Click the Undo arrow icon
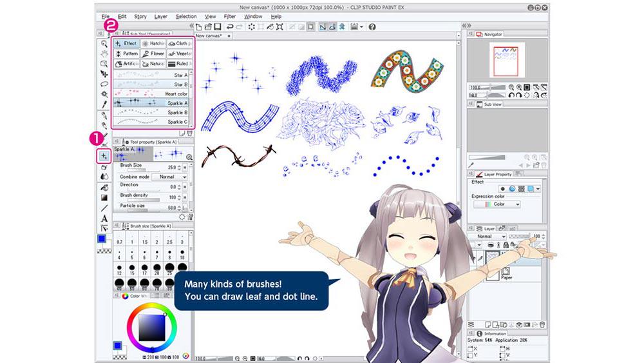This screenshot has width=644, height=363. (x=230, y=27)
